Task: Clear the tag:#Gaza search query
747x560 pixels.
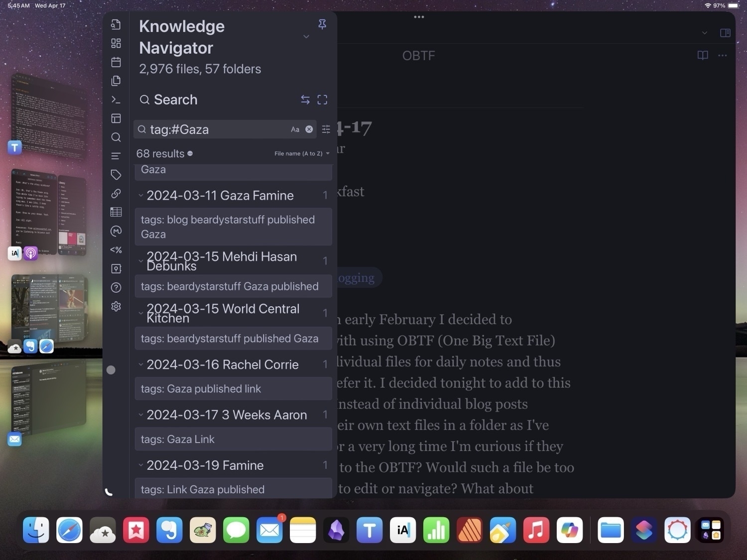Action: point(309,129)
